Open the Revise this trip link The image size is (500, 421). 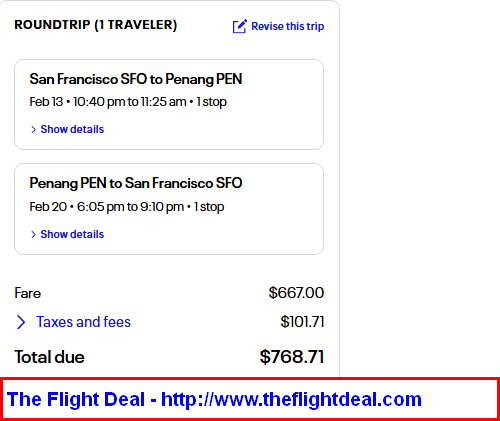click(x=287, y=26)
